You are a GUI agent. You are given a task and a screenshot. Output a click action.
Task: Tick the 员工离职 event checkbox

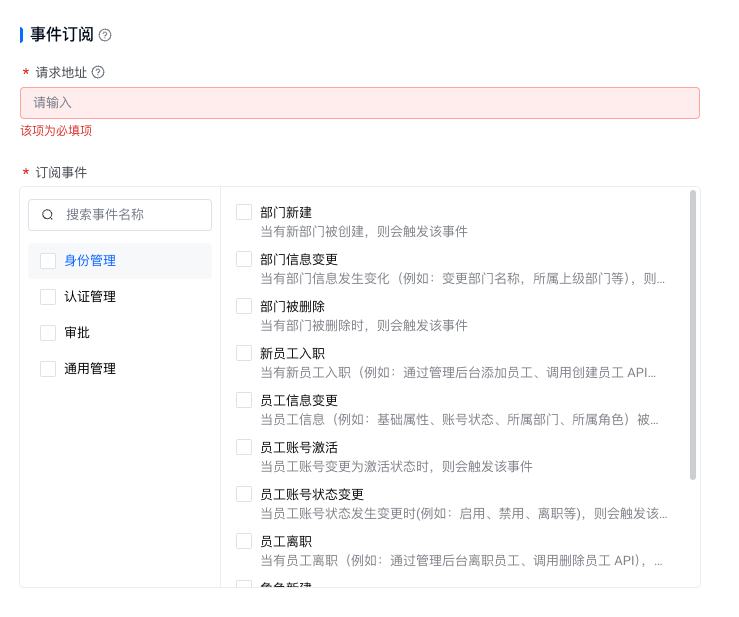(x=244, y=541)
